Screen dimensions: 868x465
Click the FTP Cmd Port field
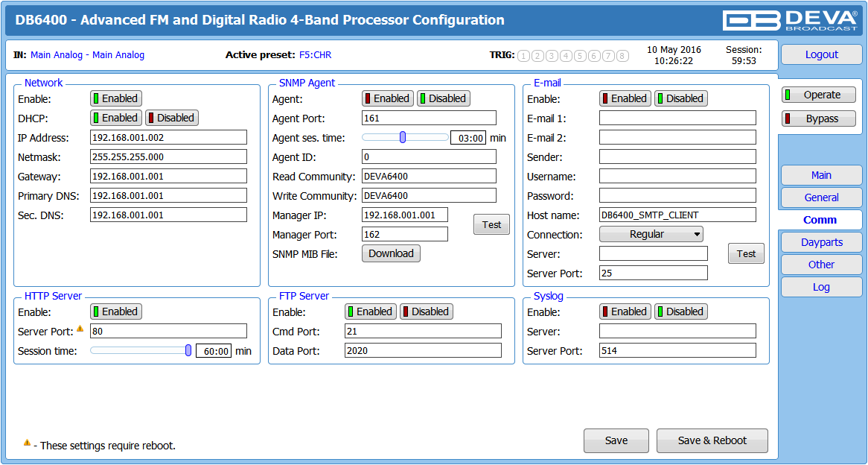pyautogui.click(x=423, y=332)
